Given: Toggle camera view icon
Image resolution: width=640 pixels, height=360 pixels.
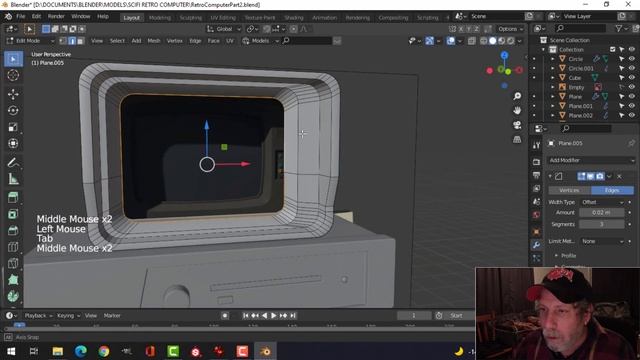Looking at the screenshot, I should click(517, 125).
